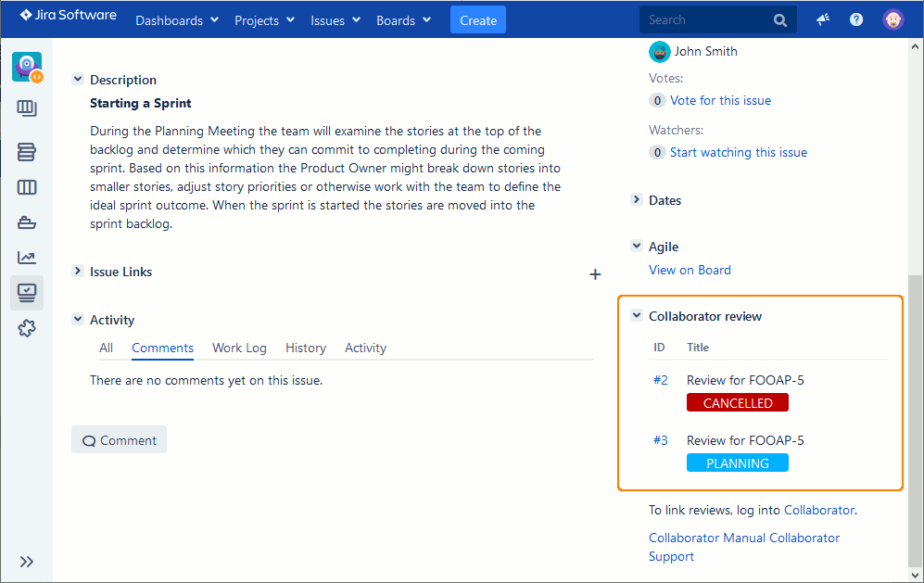Click the Releases ship icon in sidebar
Screen dimensions: 924x583
click(27, 222)
